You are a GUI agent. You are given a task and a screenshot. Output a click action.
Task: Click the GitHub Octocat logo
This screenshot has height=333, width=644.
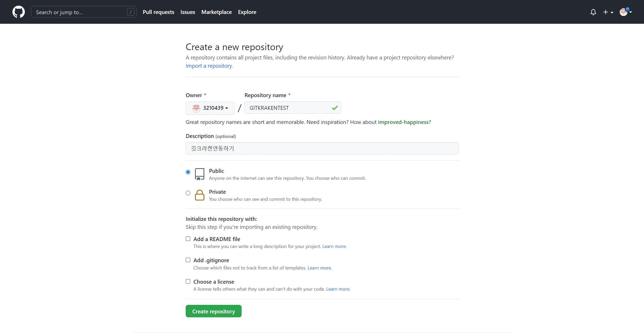[19, 12]
